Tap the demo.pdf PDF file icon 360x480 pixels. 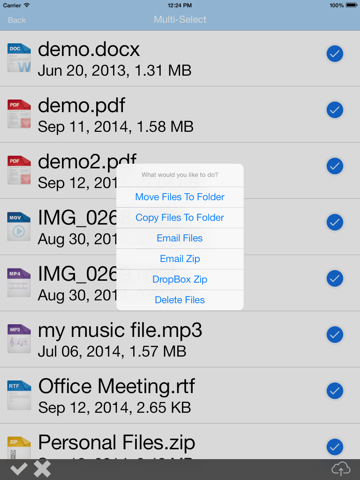click(x=19, y=114)
